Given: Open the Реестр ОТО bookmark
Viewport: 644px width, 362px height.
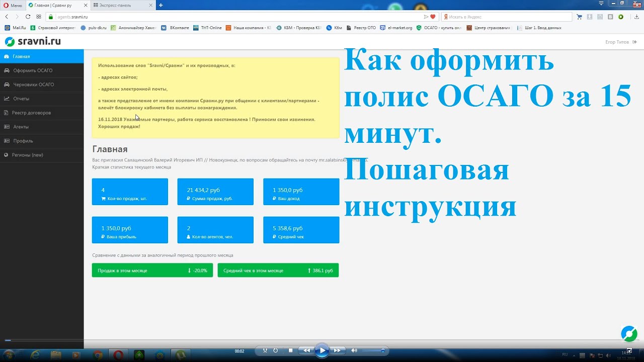Looking at the screenshot, I should pyautogui.click(x=361, y=28).
